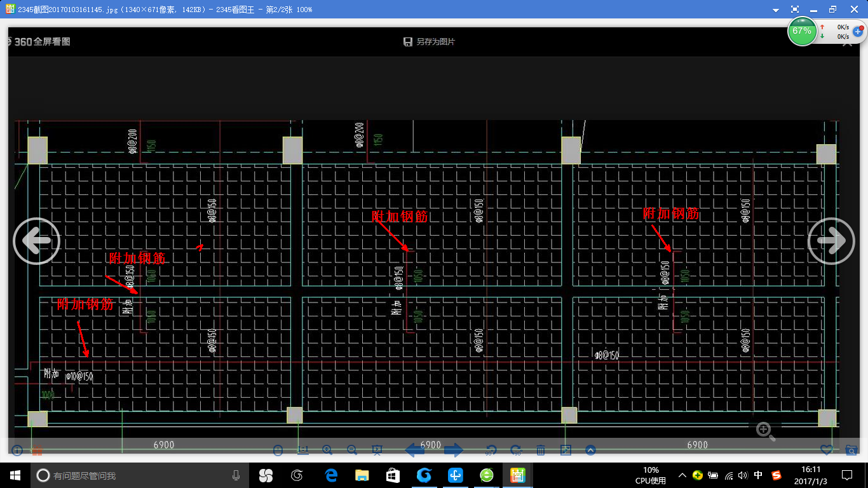Click the yellow-green tray icon
This screenshot has height=488, width=868.
pyautogui.click(x=698, y=475)
